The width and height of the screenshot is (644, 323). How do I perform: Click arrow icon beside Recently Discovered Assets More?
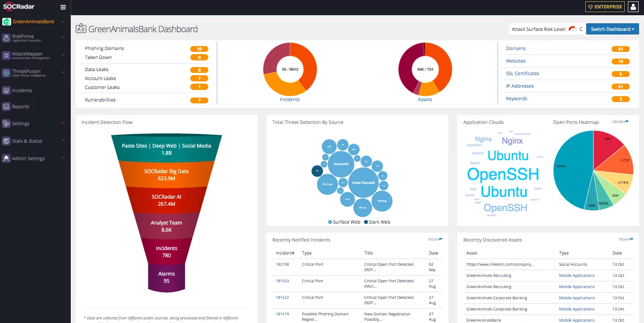click(x=631, y=239)
